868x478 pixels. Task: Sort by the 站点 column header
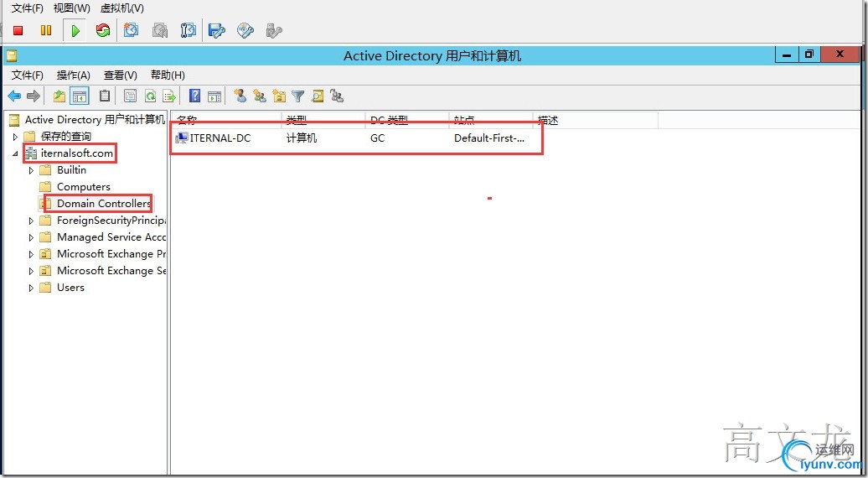(491, 120)
